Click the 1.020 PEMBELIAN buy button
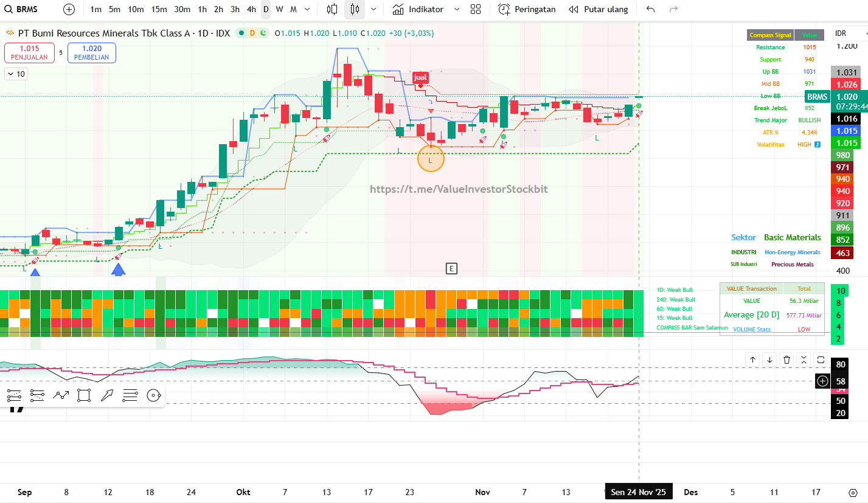This screenshot has width=868, height=503. tap(92, 53)
